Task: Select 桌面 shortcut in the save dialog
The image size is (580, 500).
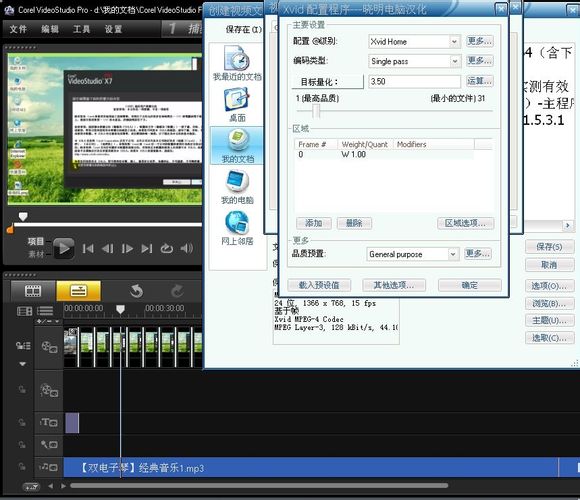Action: [x=237, y=105]
